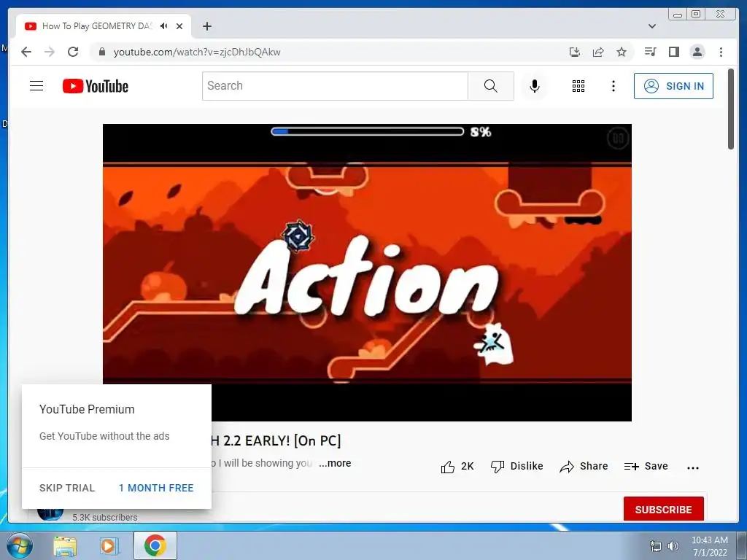Open File Explorer from taskbar
This screenshot has height=560, width=747.
[65, 545]
